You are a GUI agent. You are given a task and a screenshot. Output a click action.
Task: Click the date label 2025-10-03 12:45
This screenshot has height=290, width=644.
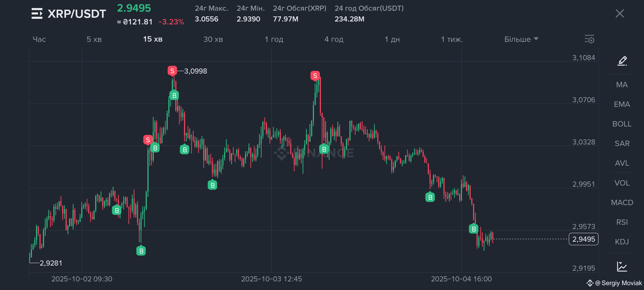coord(272,279)
